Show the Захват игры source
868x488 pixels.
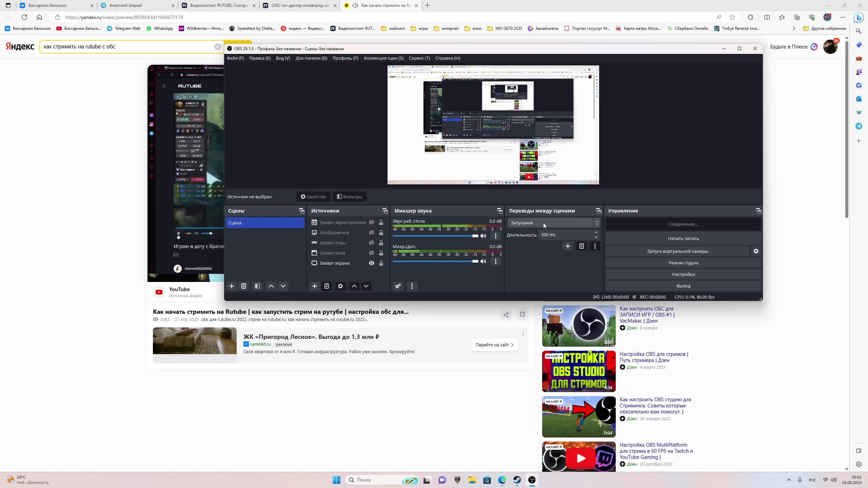pyautogui.click(x=372, y=243)
